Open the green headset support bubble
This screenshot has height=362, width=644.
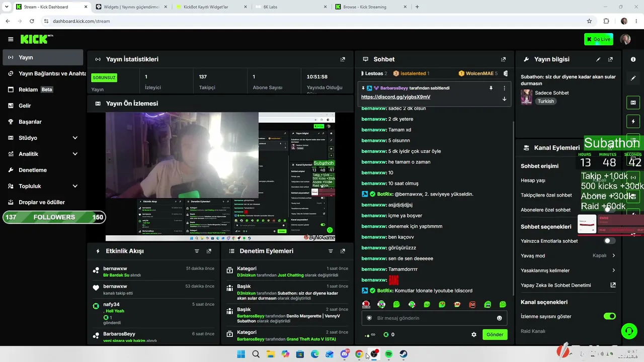click(629, 331)
